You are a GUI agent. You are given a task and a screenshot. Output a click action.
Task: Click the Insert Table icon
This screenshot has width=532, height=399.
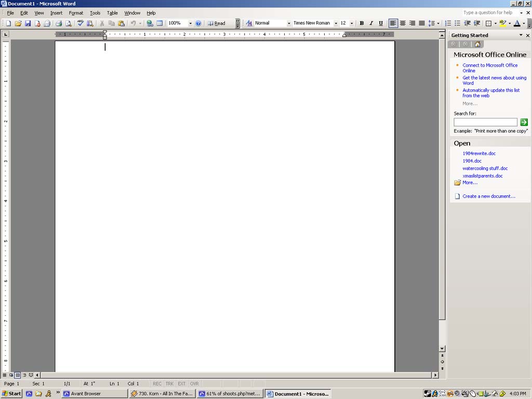click(x=160, y=23)
